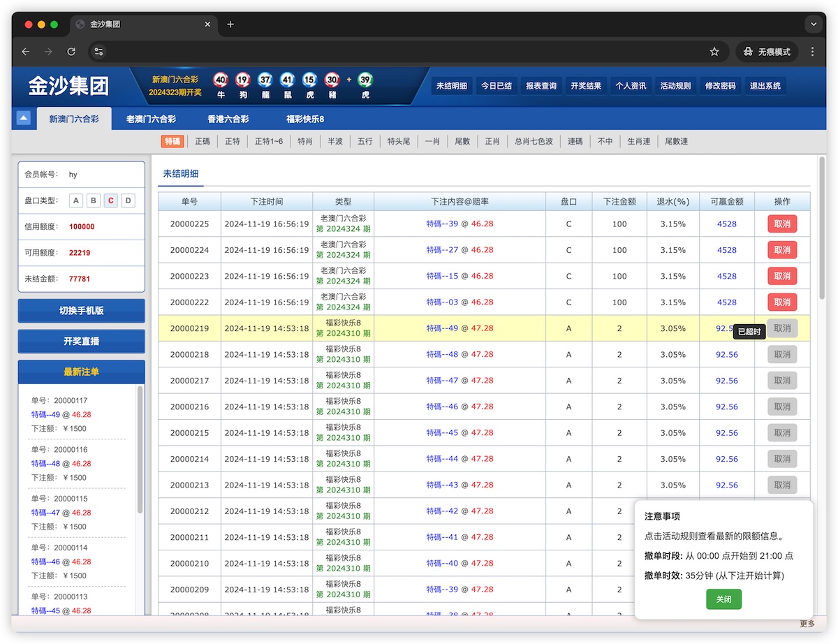Open the site information icon in the address bar

(x=98, y=52)
